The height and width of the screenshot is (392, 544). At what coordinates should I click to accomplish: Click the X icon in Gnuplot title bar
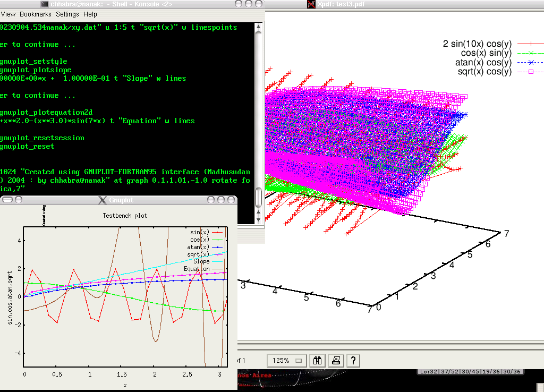[103, 200]
